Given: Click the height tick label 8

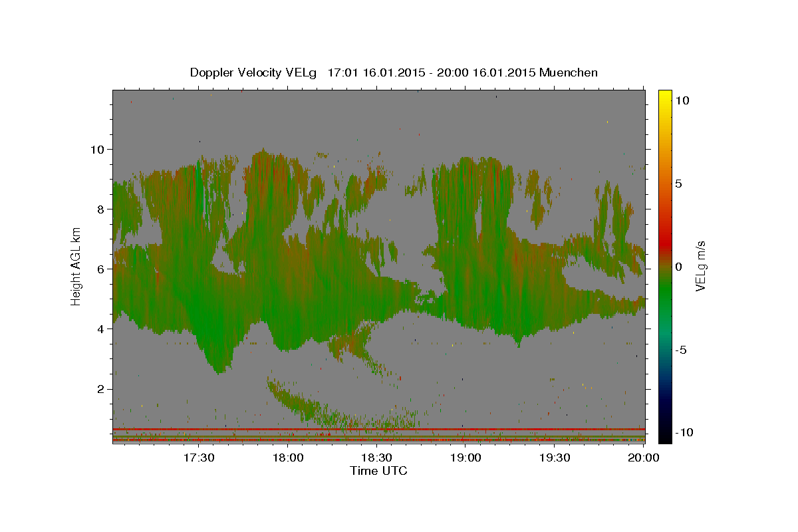Looking at the screenshot, I should pos(101,209).
